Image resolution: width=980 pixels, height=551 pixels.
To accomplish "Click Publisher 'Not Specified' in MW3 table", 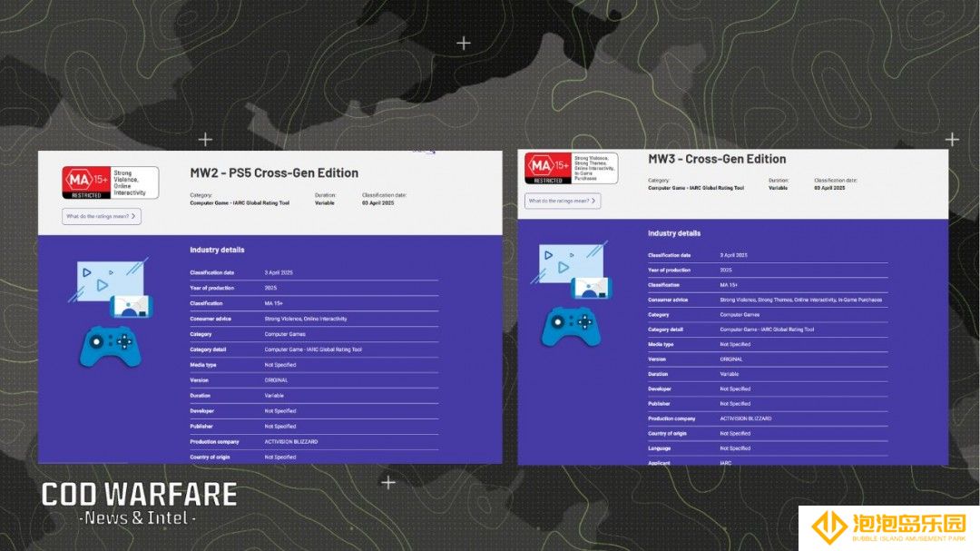I will (735, 403).
